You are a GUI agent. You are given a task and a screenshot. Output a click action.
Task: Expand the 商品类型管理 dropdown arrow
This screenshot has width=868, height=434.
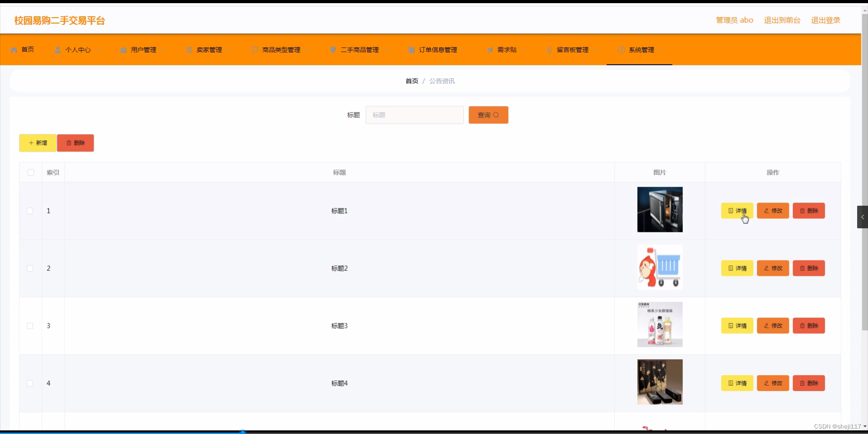307,50
